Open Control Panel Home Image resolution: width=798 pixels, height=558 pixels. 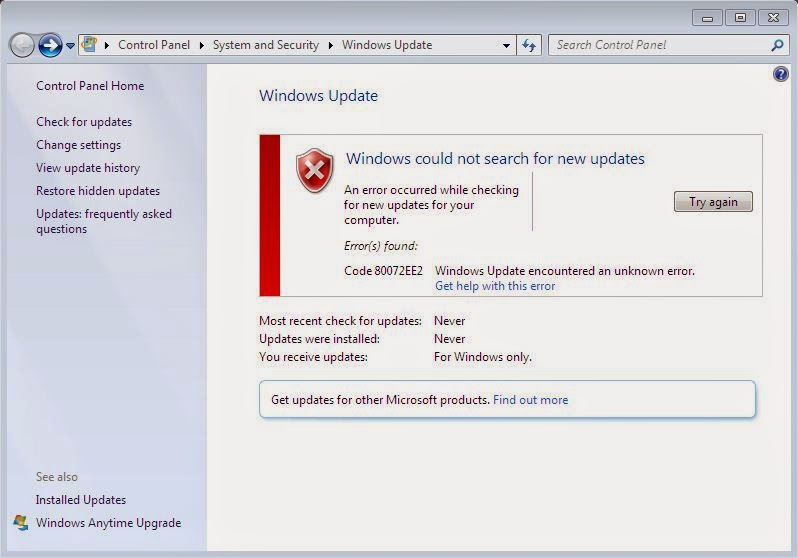coord(90,86)
